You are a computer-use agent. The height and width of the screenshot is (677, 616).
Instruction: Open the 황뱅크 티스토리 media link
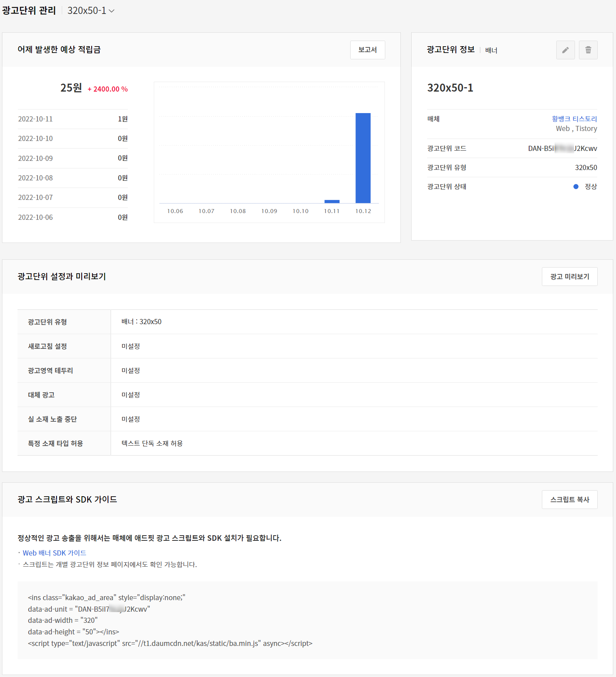tap(574, 119)
